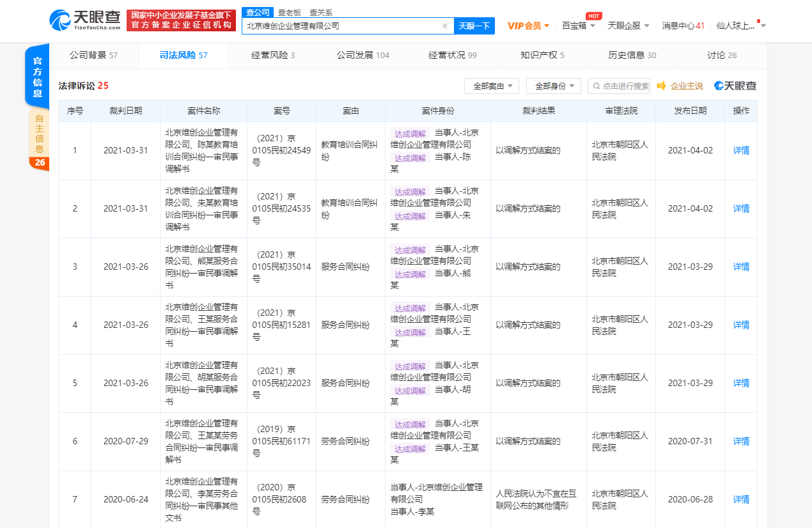Click case number (2021)京0105民初15281号

pos(281,325)
